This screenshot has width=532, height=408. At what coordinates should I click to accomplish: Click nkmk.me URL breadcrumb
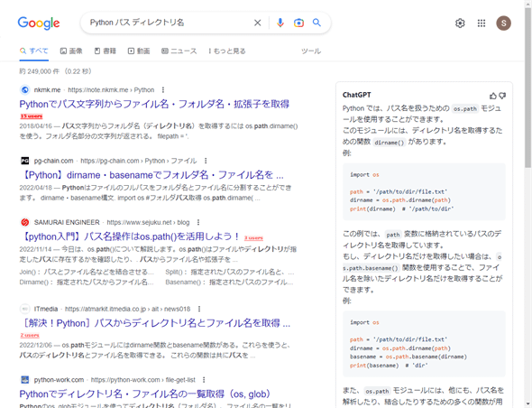111,90
